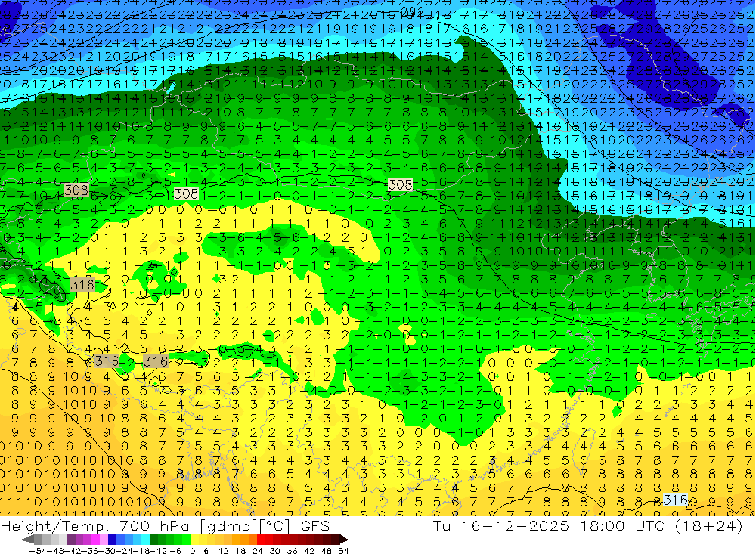Click the light pink legend swatch

tap(104, 540)
